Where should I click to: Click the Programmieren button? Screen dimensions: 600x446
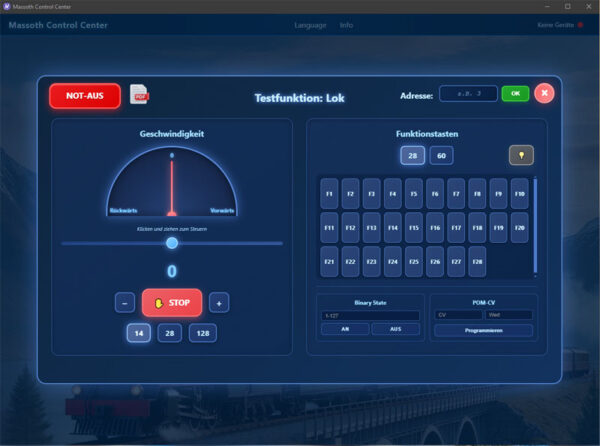483,330
